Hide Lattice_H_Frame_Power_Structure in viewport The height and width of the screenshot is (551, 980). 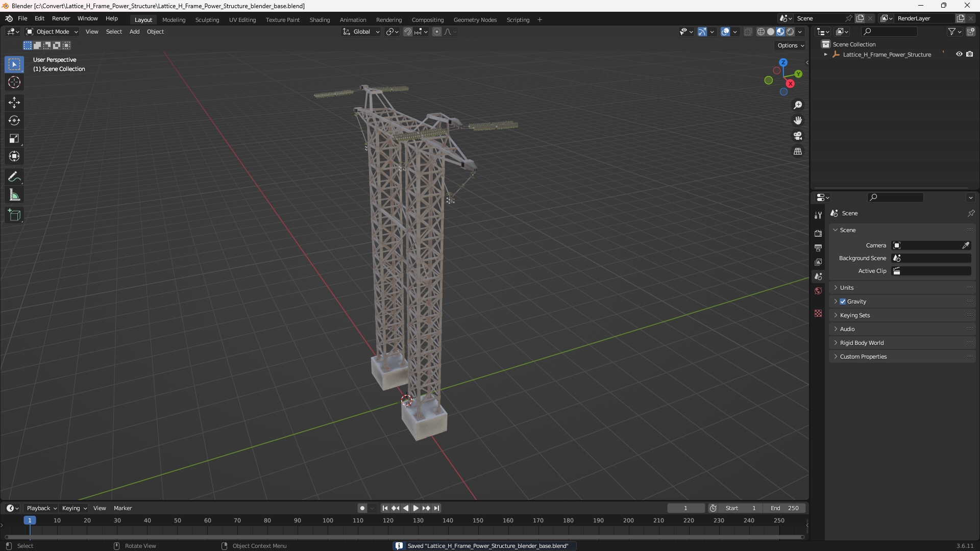(959, 54)
